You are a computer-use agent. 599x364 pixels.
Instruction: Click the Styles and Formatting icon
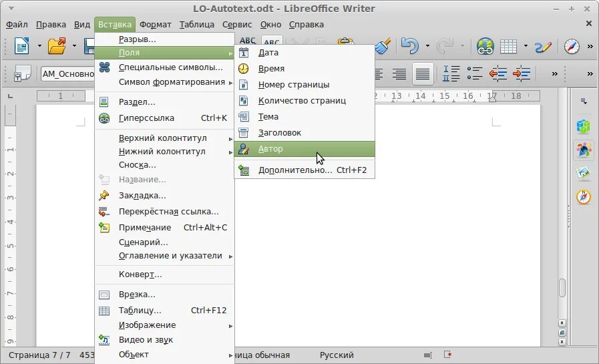coord(22,73)
